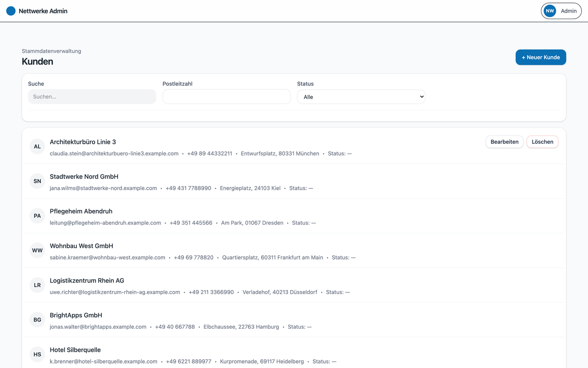The image size is (588, 368).
Task: Click email jana.wilms@stadtwerke-nord.example.com
Action: tap(103, 188)
